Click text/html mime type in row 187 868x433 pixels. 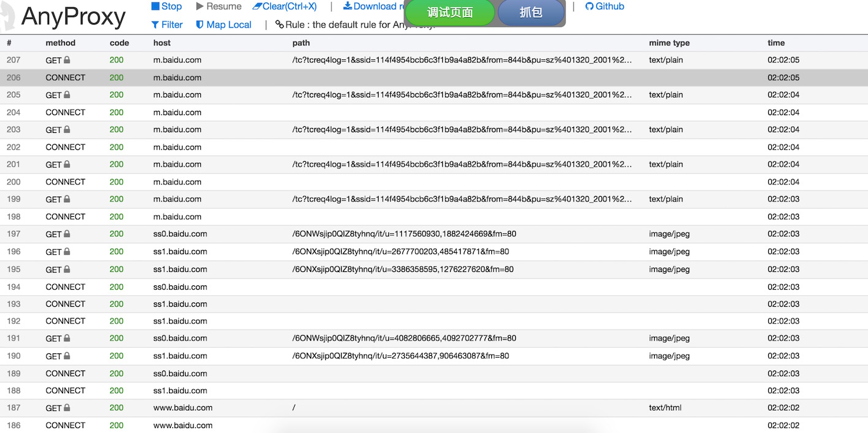[x=665, y=408]
